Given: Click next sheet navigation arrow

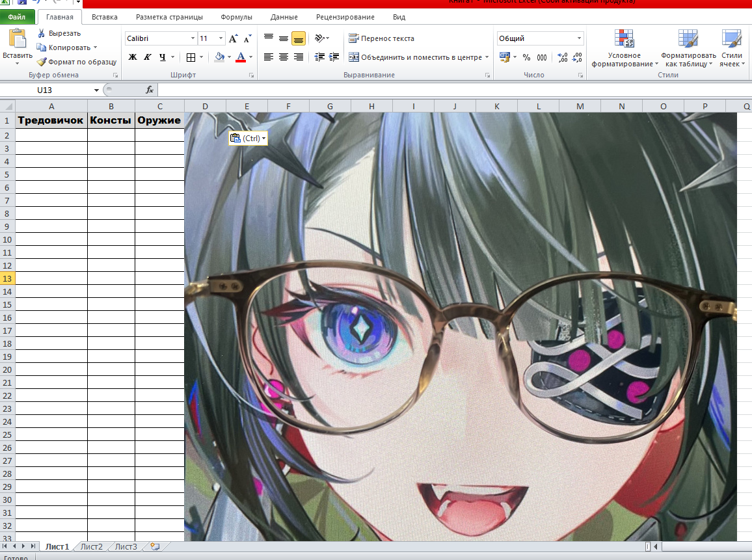Looking at the screenshot, I should coord(23,546).
